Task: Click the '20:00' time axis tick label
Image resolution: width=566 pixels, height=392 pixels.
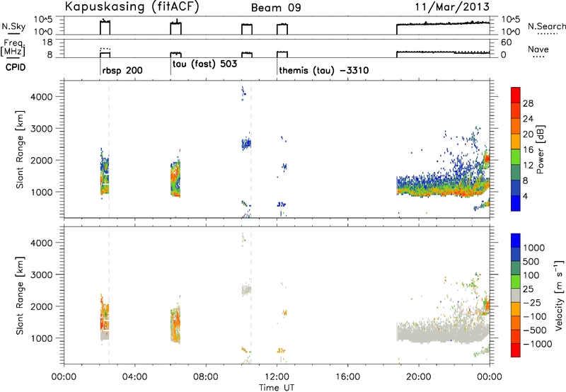Action: (419, 377)
